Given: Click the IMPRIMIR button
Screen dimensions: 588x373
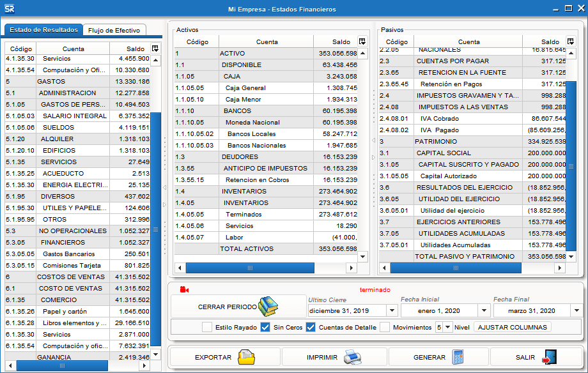Looking at the screenshot, I should (334, 357).
